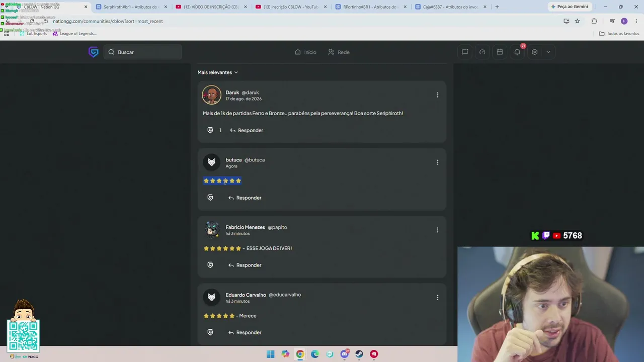
Task: Open three-dot menu on Eduardo Carvalho's comment
Action: (437, 297)
